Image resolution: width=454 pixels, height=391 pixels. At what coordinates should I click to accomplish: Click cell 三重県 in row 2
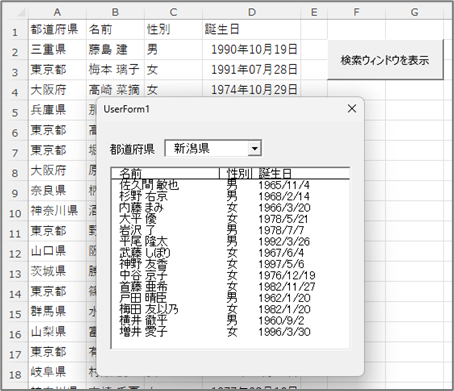click(x=57, y=50)
